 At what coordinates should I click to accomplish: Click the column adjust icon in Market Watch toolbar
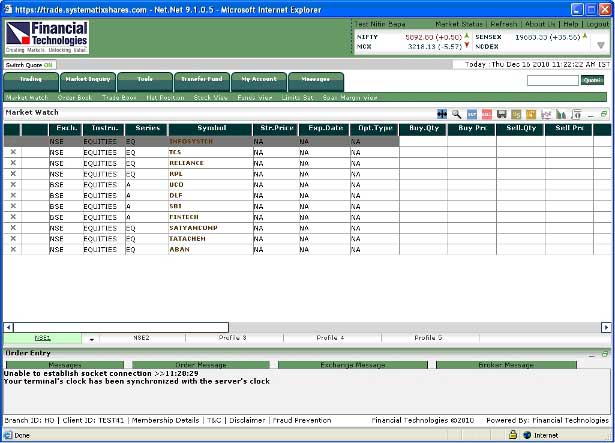pyautogui.click(x=442, y=114)
